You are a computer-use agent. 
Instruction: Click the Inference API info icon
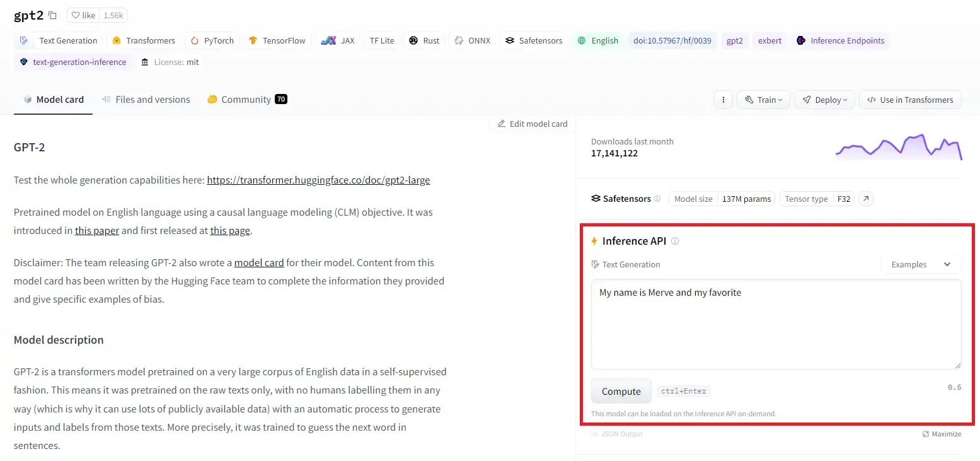675,241
